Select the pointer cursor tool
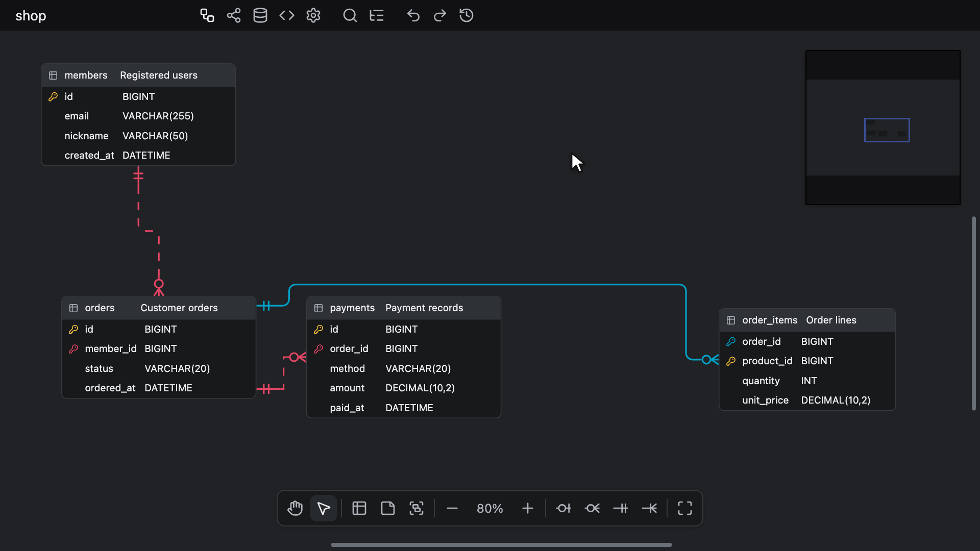 tap(324, 508)
